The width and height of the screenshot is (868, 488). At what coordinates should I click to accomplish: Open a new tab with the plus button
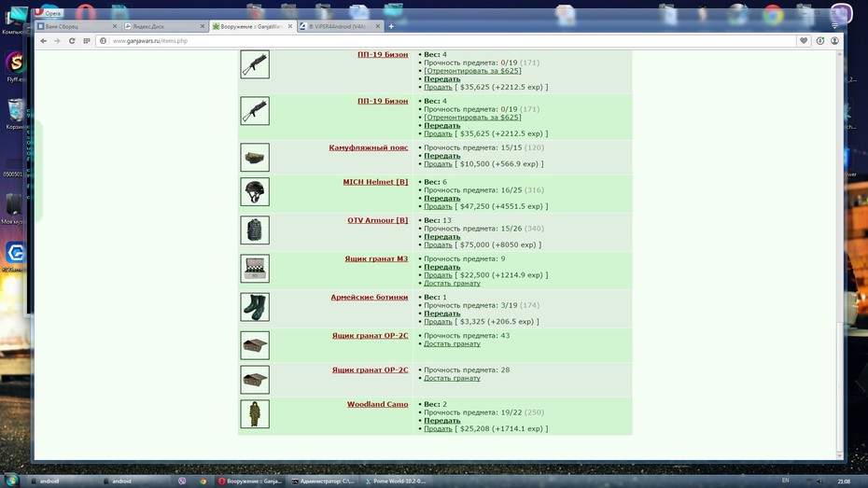tap(391, 26)
